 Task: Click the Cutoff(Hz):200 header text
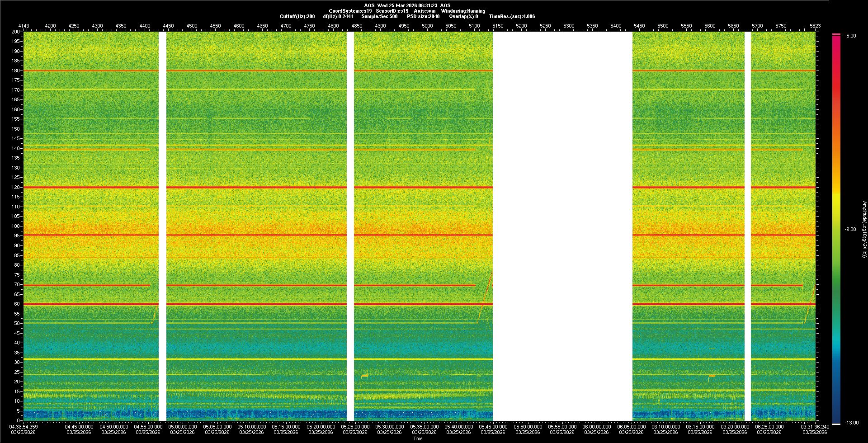297,16
